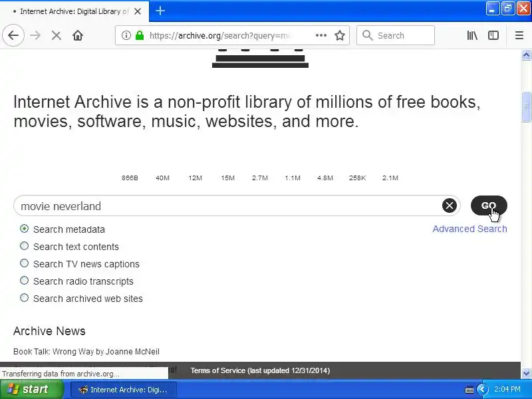Click the archive.org URL address field
Screen dimensions: 532x399
click(x=221, y=35)
